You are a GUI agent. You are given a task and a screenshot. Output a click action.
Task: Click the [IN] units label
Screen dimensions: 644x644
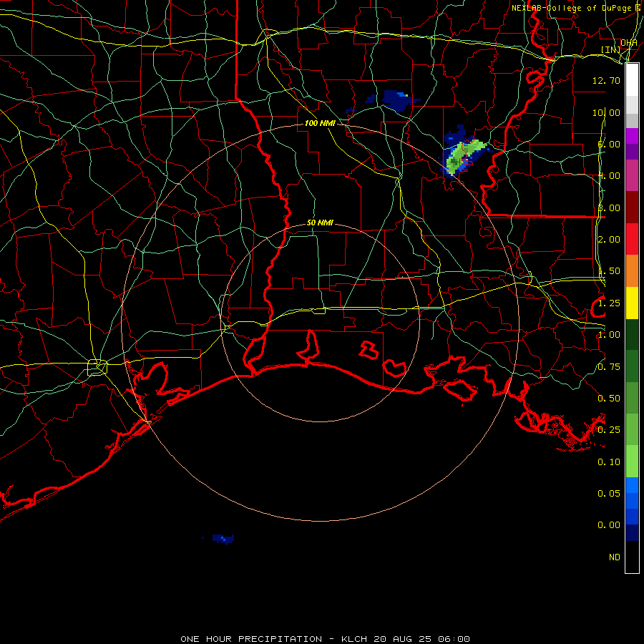tap(610, 49)
